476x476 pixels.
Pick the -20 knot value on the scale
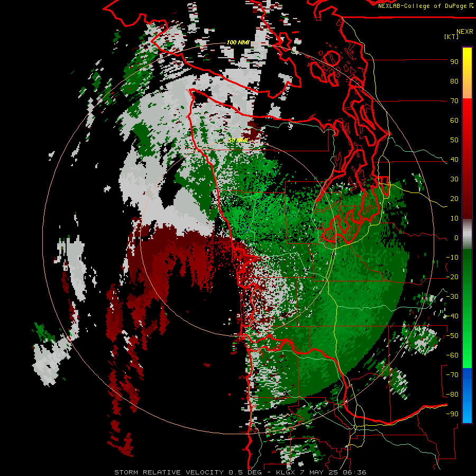pos(452,277)
